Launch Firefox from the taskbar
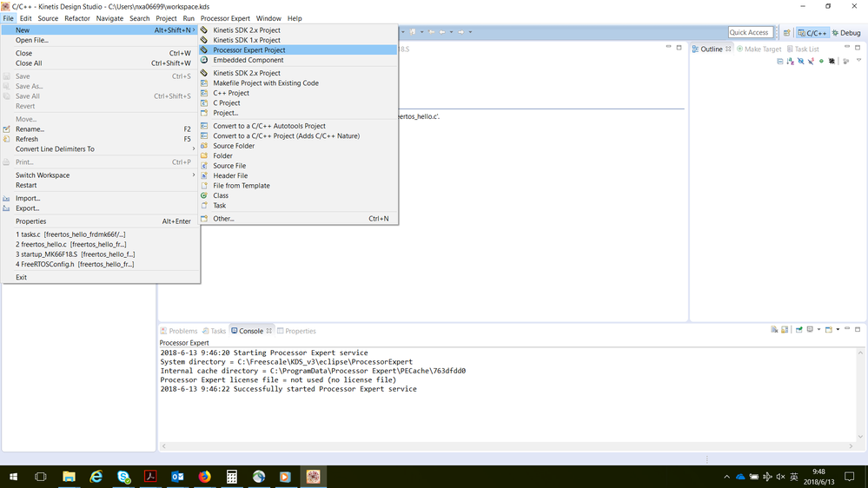The width and height of the screenshot is (868, 488). pyautogui.click(x=205, y=477)
